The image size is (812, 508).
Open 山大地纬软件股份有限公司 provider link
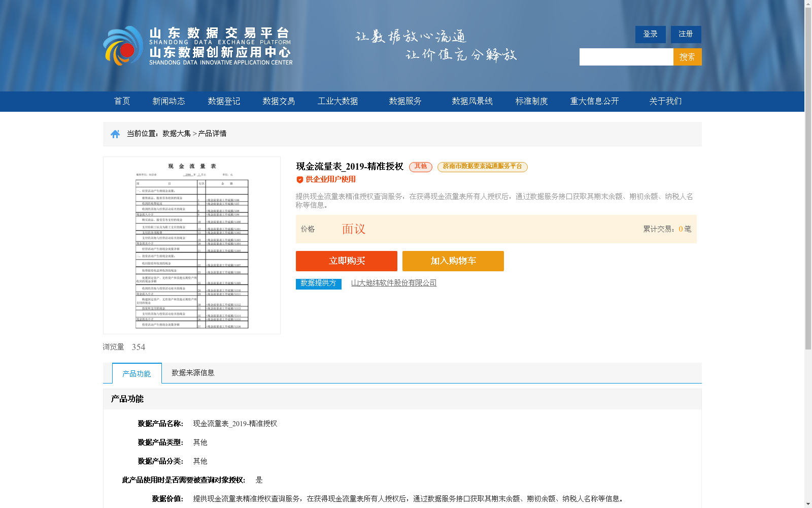[x=394, y=283]
